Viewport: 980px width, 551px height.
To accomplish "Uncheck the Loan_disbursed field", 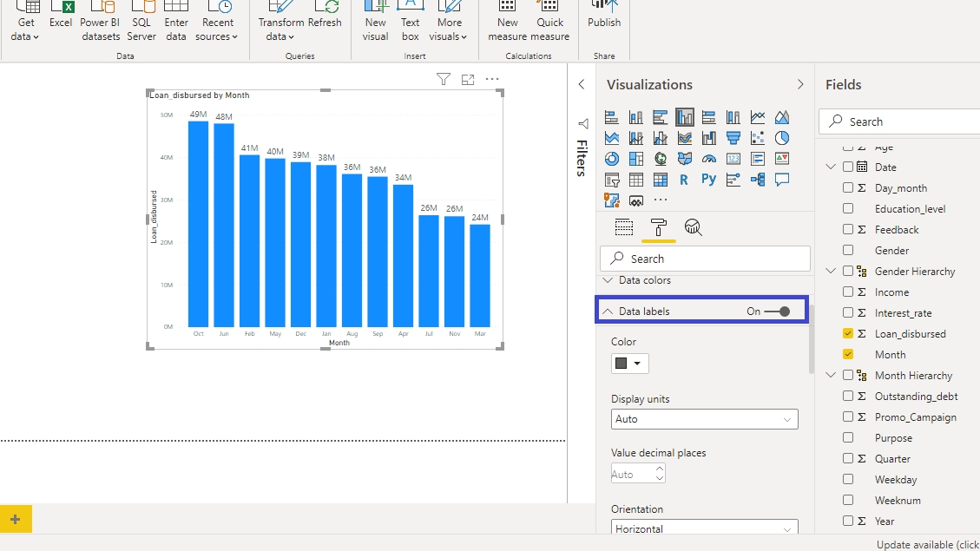I will click(848, 334).
